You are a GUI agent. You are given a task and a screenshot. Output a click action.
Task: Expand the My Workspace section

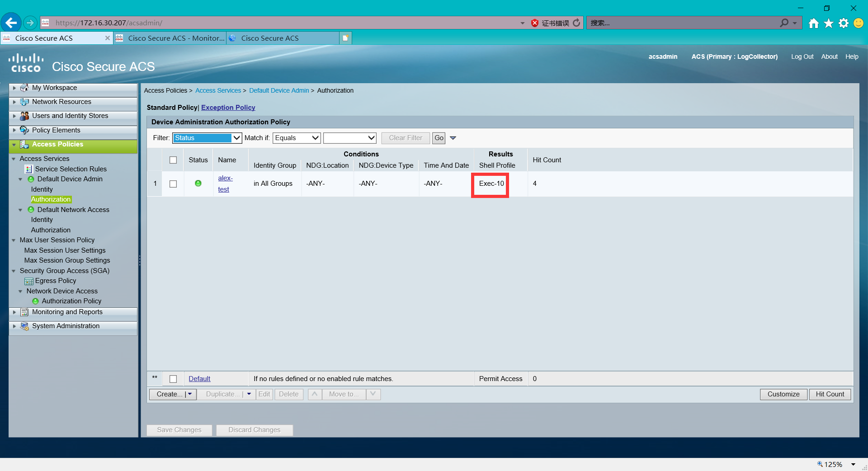14,88
